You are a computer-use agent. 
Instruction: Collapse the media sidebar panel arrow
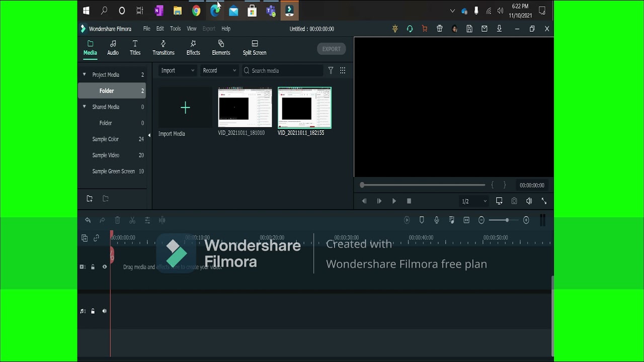[149, 135]
